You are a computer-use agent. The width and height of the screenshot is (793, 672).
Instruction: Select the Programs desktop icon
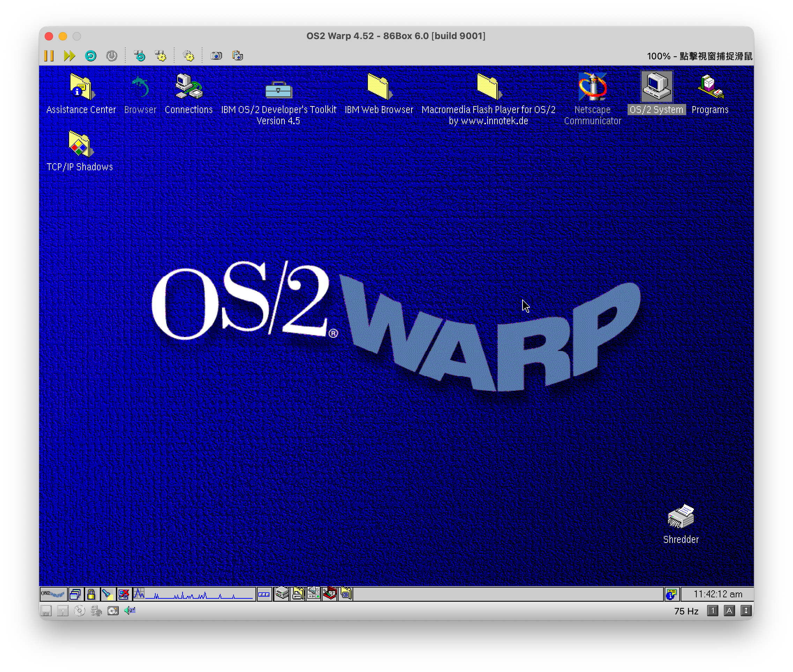coord(710,87)
